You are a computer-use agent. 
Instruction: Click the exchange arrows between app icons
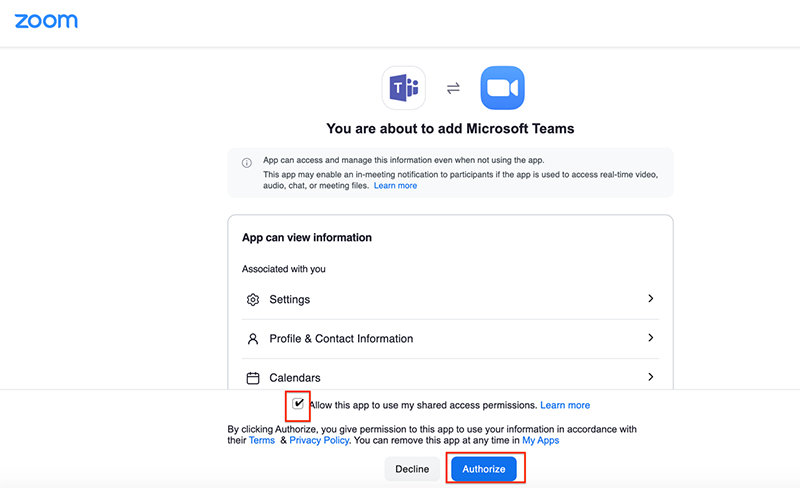[x=453, y=88]
